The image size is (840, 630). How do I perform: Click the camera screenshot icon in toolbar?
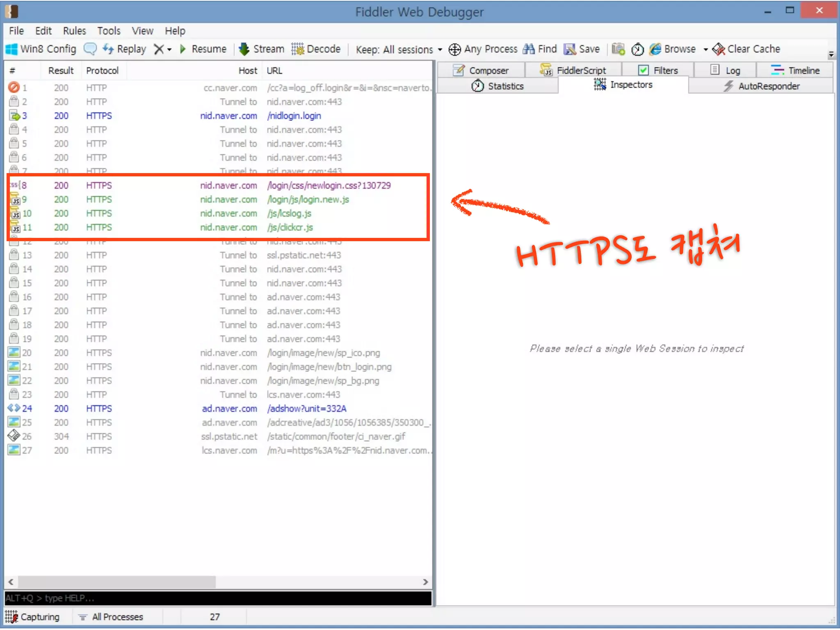pos(618,49)
